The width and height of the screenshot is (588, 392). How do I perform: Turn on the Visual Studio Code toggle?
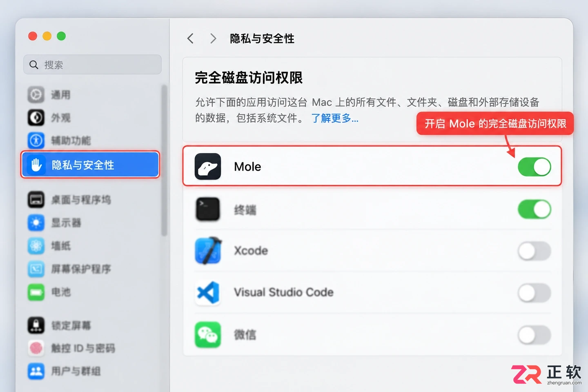[x=535, y=293]
